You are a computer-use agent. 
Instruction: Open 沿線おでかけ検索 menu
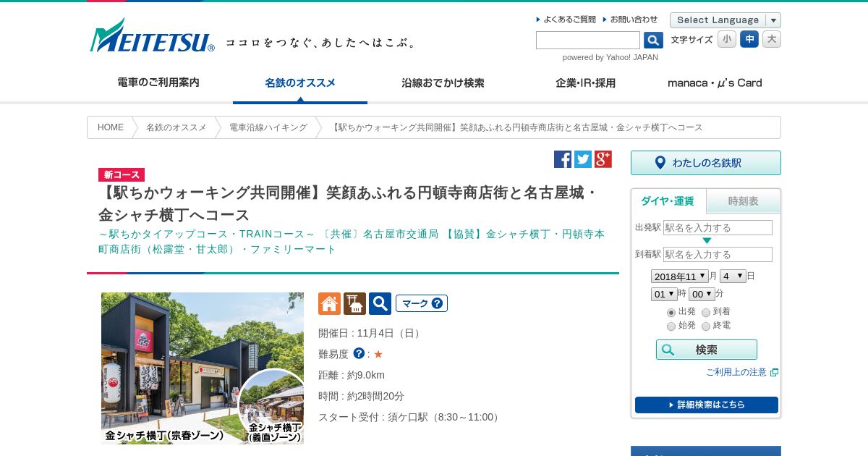[443, 83]
